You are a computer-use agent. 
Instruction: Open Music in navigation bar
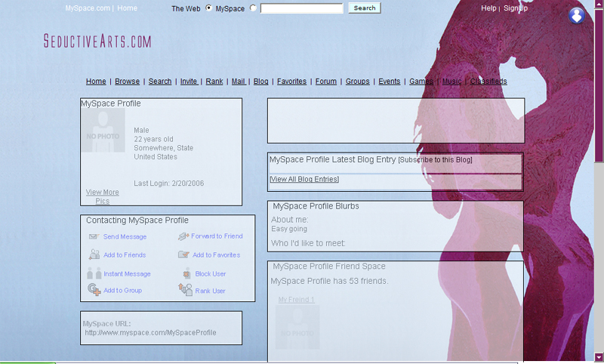click(451, 82)
